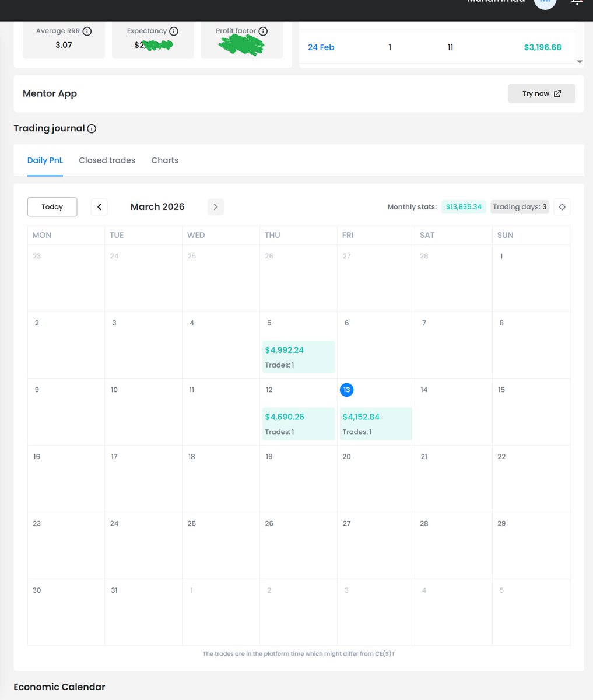Go to previous month with left chevron

99,207
